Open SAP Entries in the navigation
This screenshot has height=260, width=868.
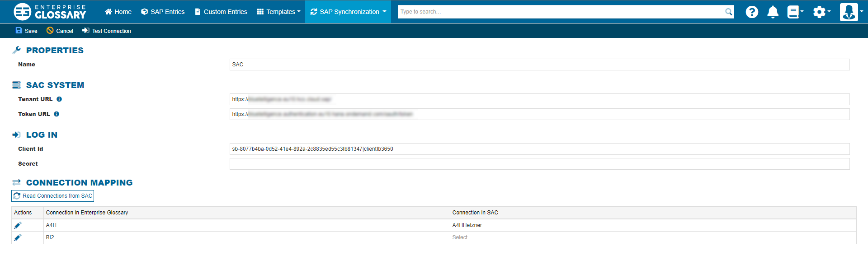pyautogui.click(x=163, y=12)
